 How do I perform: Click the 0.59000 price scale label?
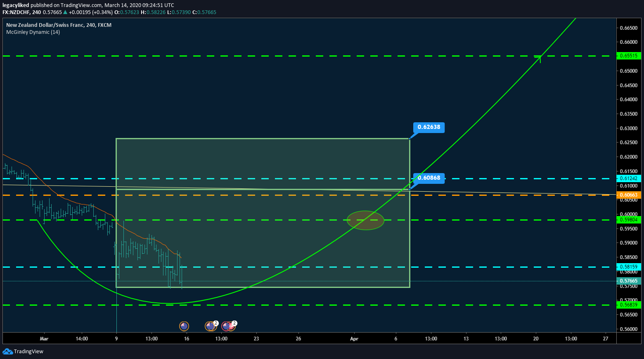[x=628, y=243]
